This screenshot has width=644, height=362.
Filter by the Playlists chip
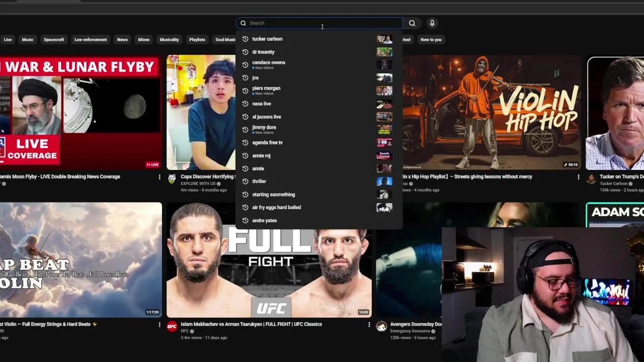197,40
